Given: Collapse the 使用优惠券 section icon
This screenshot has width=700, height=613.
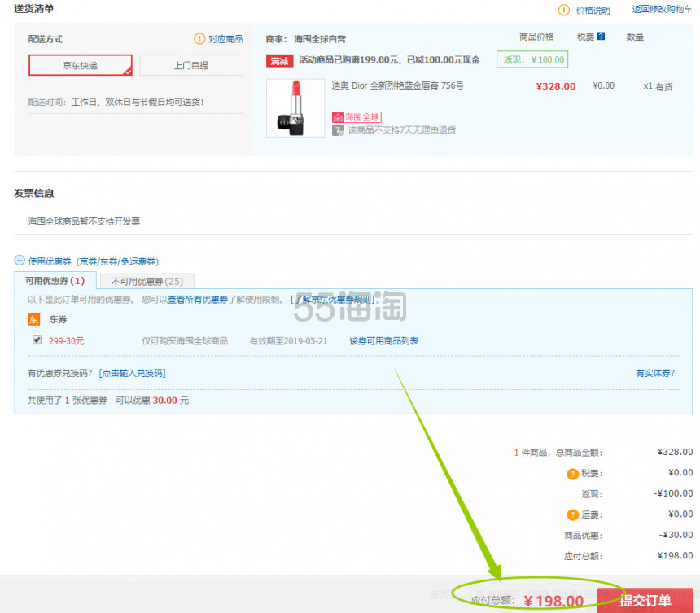Looking at the screenshot, I should (x=20, y=261).
